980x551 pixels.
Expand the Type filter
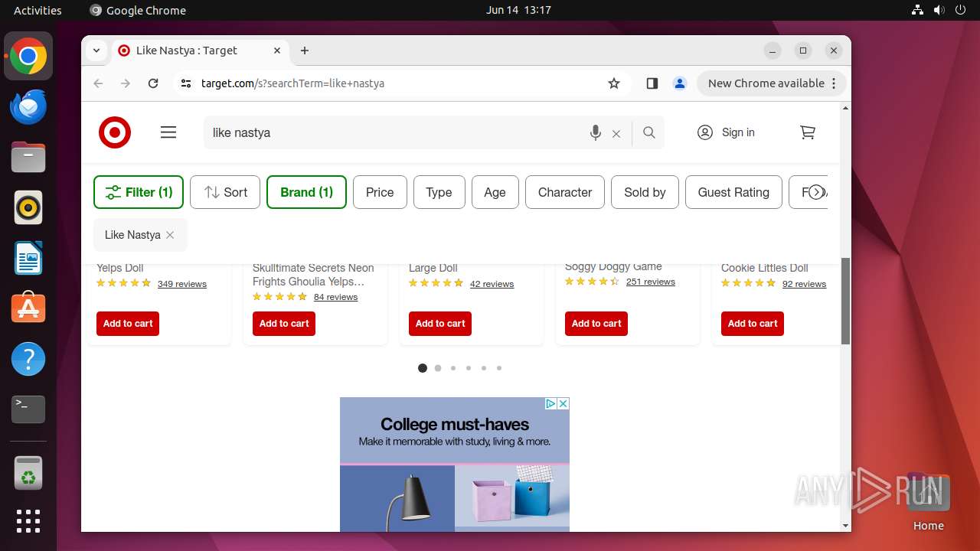tap(439, 192)
